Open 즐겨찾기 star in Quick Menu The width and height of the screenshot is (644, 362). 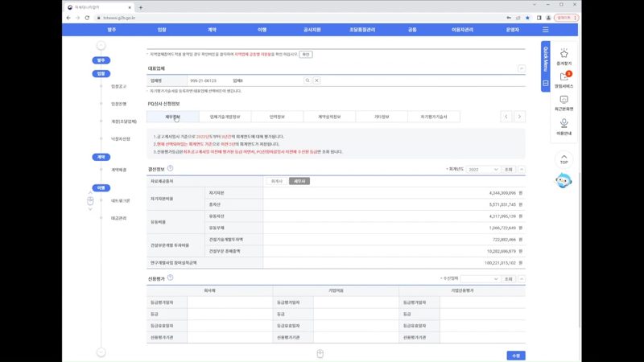point(563,57)
